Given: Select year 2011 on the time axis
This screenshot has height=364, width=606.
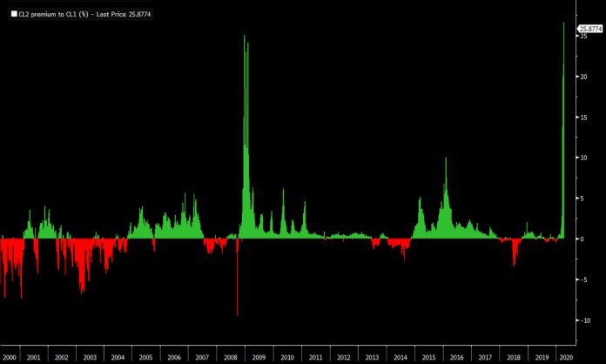Looking at the screenshot, I should pos(315,357).
